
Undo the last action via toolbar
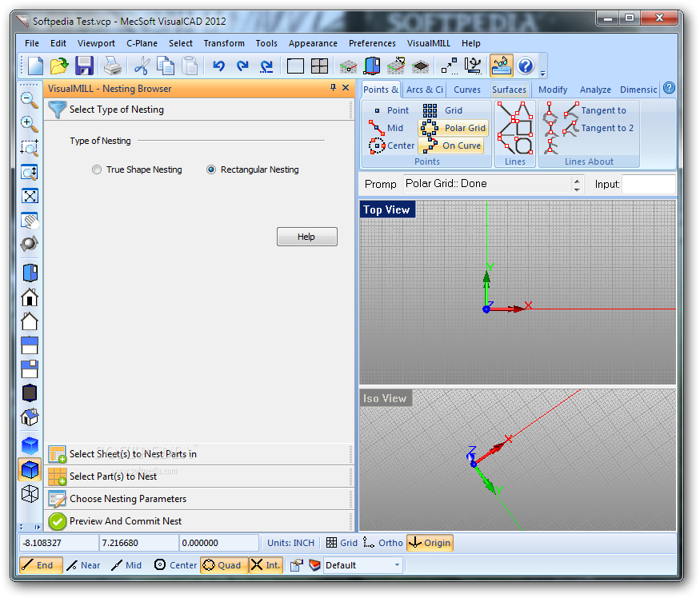[x=218, y=66]
